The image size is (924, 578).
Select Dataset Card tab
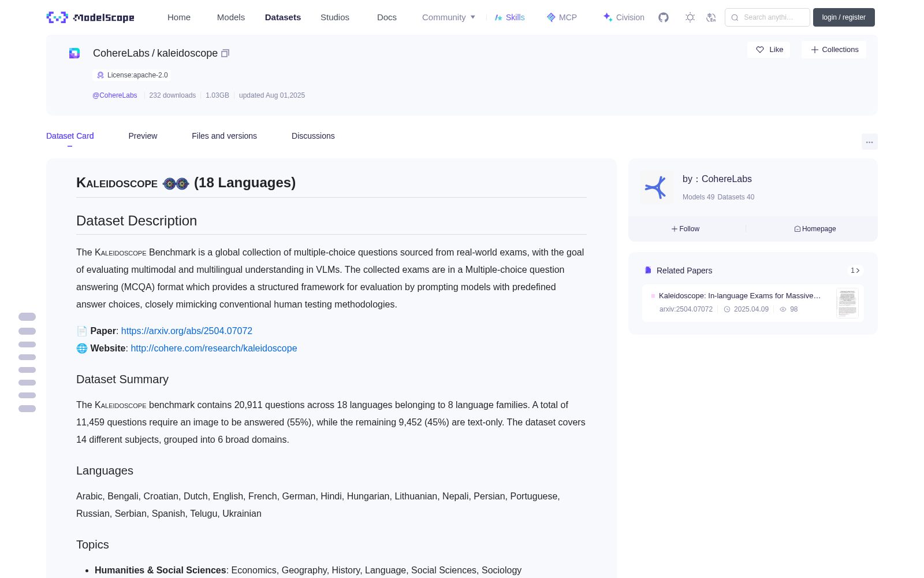70,136
